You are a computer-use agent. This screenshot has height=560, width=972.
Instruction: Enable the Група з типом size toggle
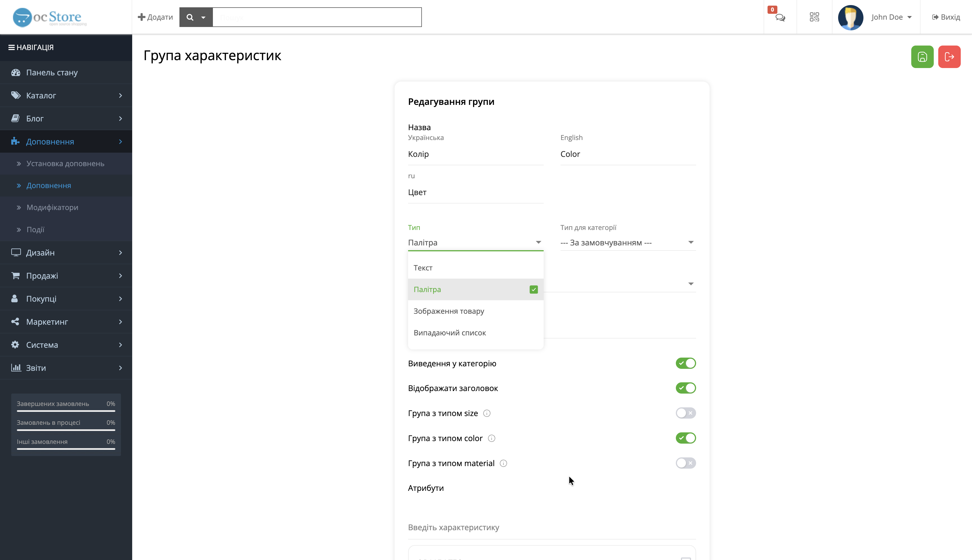tap(686, 413)
